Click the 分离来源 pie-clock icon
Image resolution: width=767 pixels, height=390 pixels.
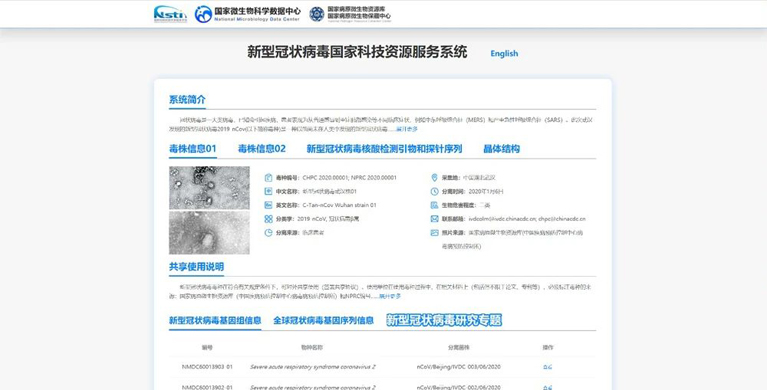(268, 232)
